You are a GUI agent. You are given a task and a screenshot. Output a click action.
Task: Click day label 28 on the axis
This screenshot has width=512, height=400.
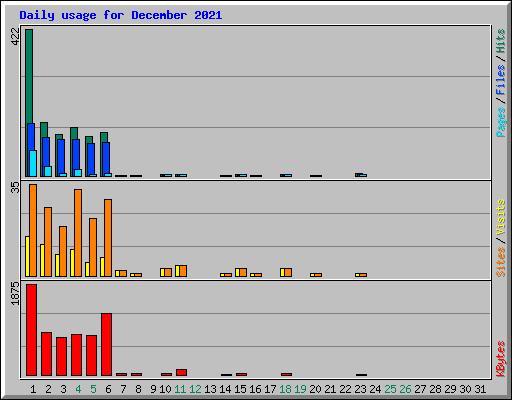(435, 389)
